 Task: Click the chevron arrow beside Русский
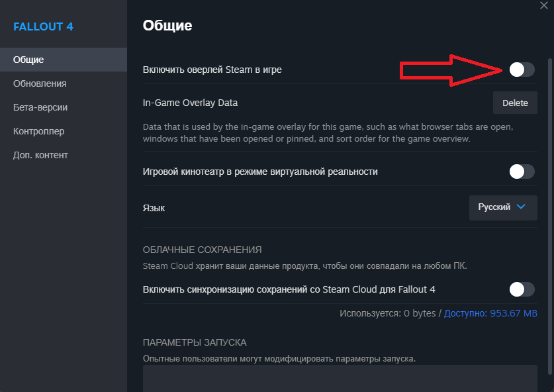pos(521,207)
